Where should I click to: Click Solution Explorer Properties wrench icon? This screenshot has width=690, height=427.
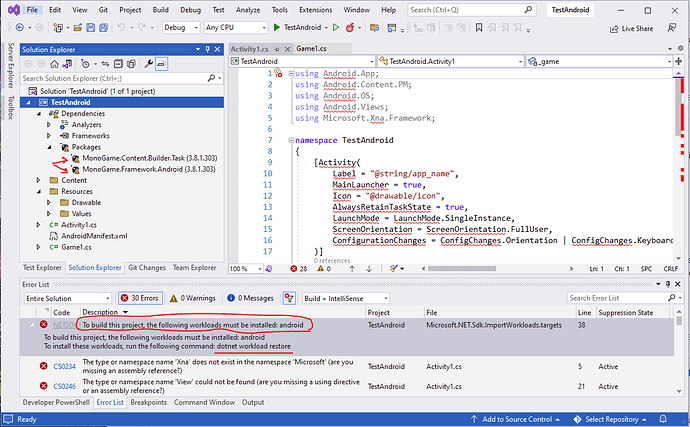pyautogui.click(x=149, y=64)
